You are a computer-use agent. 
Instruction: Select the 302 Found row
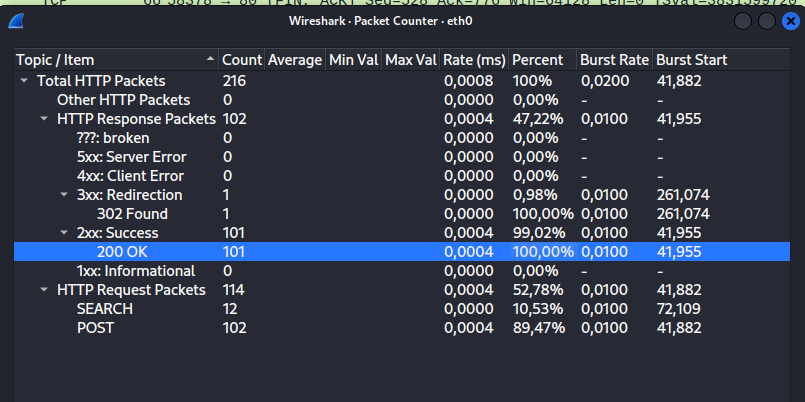click(x=402, y=214)
